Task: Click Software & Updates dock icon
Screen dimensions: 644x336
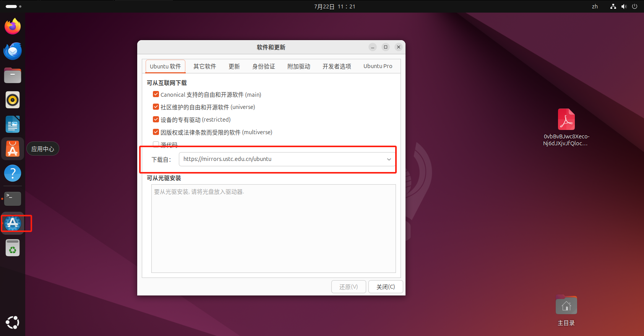Action: [13, 223]
